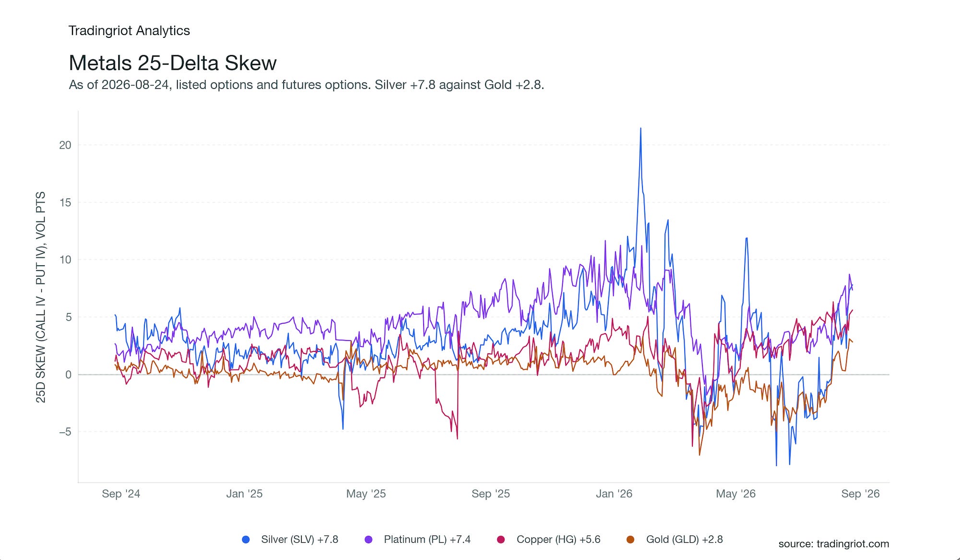This screenshot has width=960, height=560.
Task: Hide the Gold (GLD) +2.8 series label
Action: click(684, 539)
